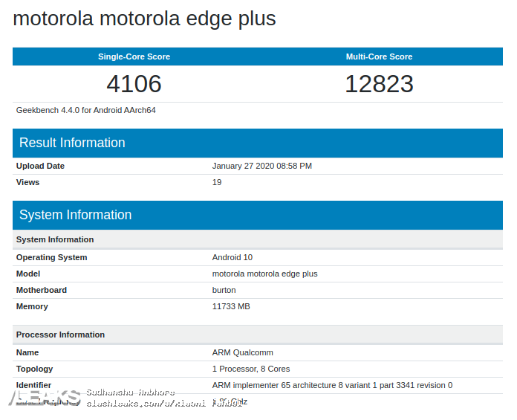
Task: Click the blue 'System Information' section banner
Action: 258,215
